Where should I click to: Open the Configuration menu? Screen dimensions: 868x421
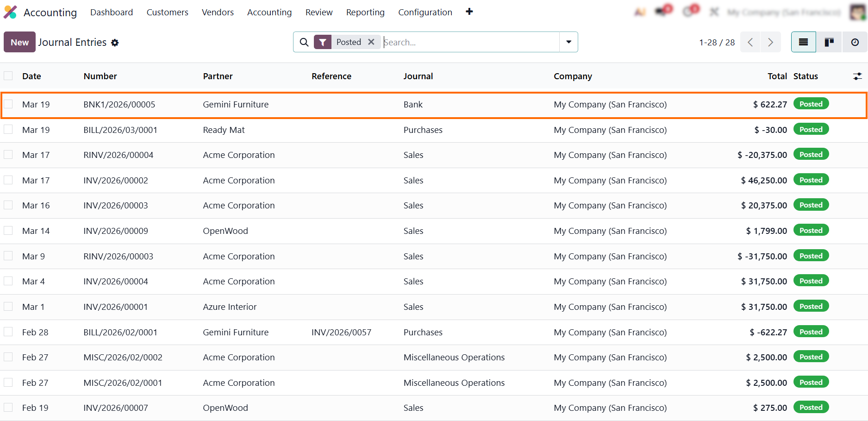click(425, 12)
